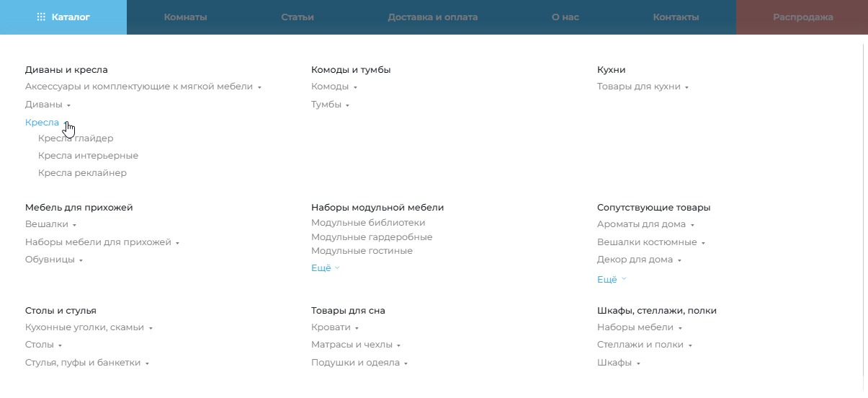Expand the Стеллажи и полки arrow
This screenshot has height=398, width=868.
pos(690,345)
